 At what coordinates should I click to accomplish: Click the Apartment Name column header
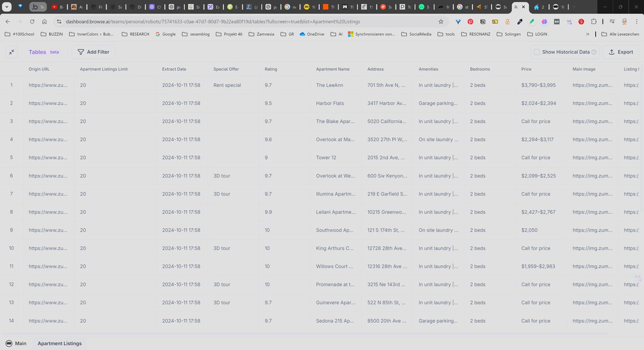click(x=333, y=69)
